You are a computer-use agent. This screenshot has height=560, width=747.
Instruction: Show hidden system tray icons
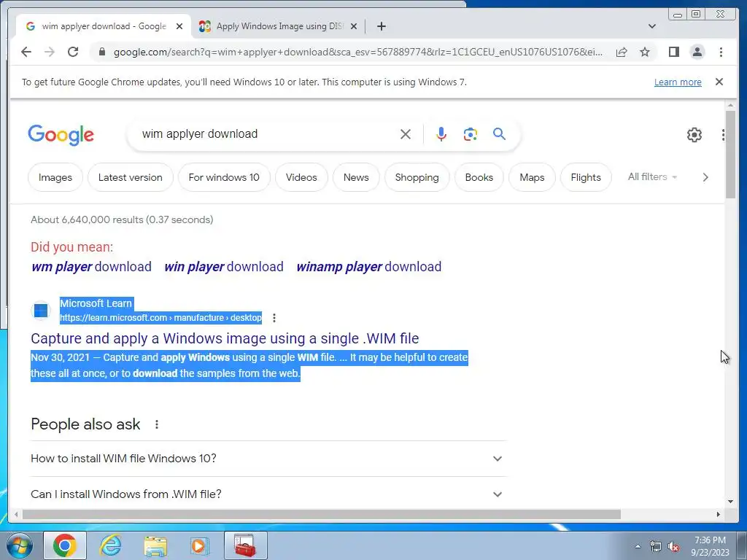click(638, 546)
